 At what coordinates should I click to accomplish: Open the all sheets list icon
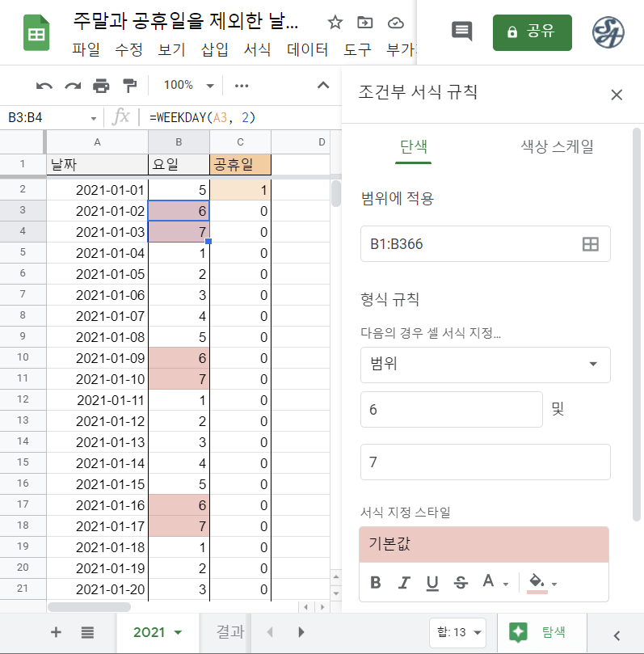pos(88,632)
